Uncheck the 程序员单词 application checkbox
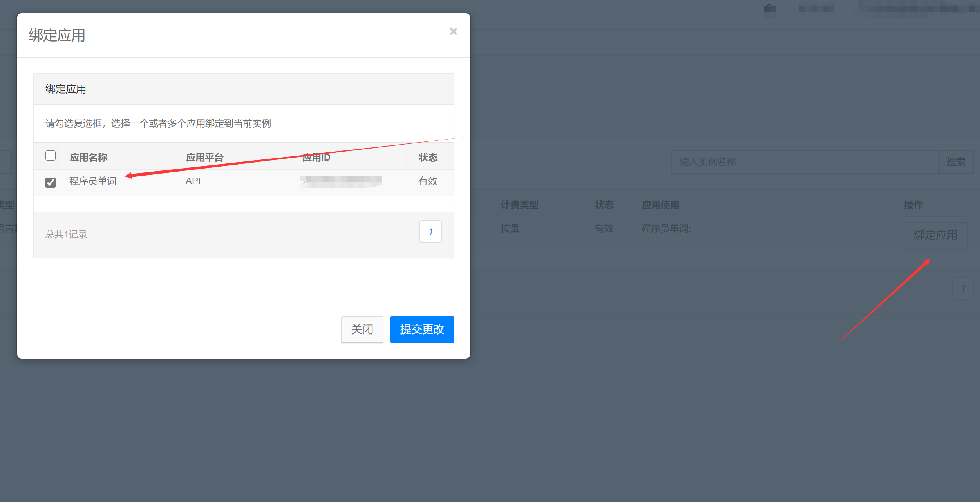 [x=50, y=182]
